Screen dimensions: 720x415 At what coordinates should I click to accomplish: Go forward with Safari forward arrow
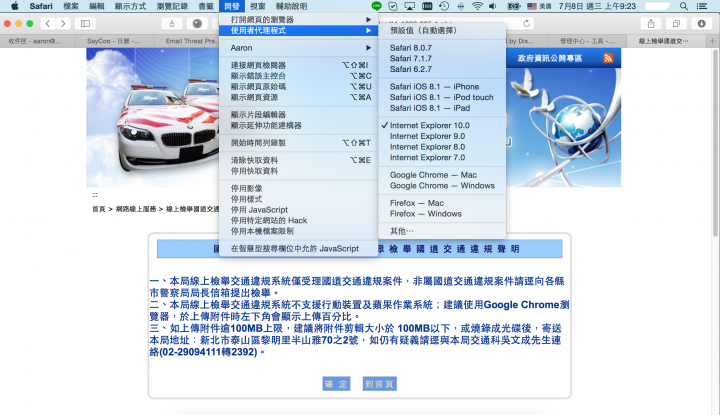[x=63, y=23]
